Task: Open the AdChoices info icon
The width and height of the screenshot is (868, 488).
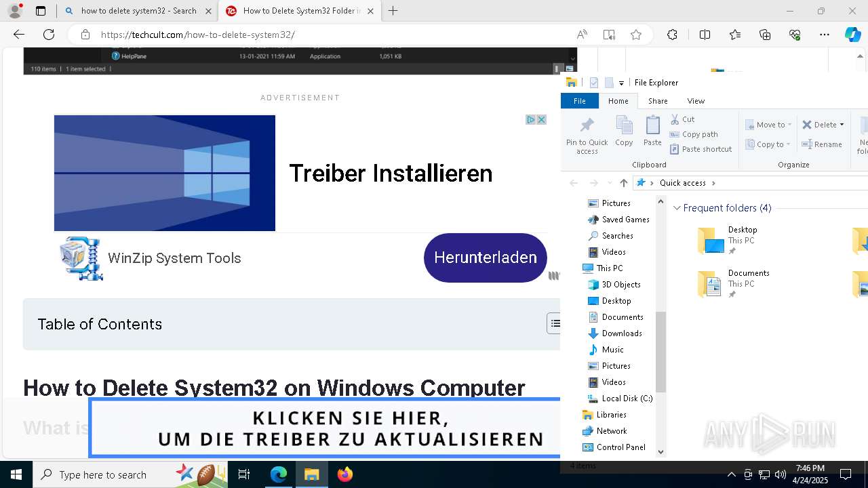Action: coord(532,119)
